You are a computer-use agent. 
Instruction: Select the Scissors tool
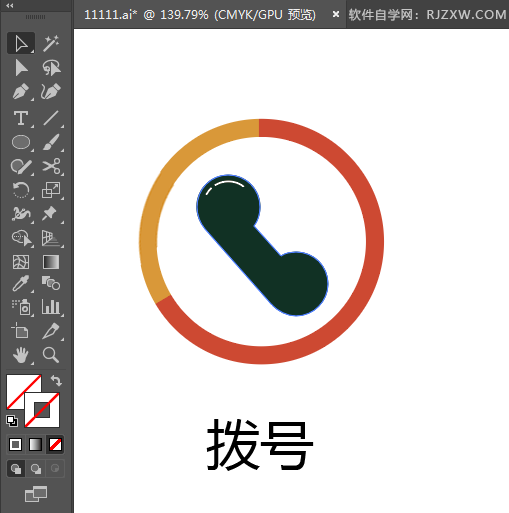coord(51,166)
